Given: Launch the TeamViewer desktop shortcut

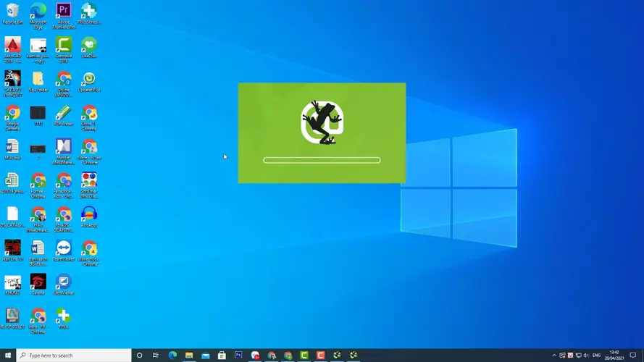Looking at the screenshot, I should [64, 251].
